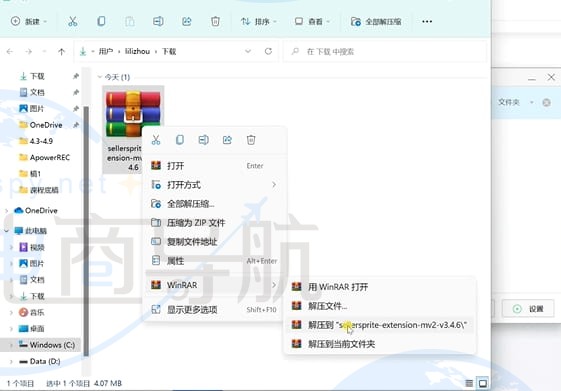Click Rename icon in context menu
Image resolution: width=561 pixels, height=391 pixels.
click(203, 140)
